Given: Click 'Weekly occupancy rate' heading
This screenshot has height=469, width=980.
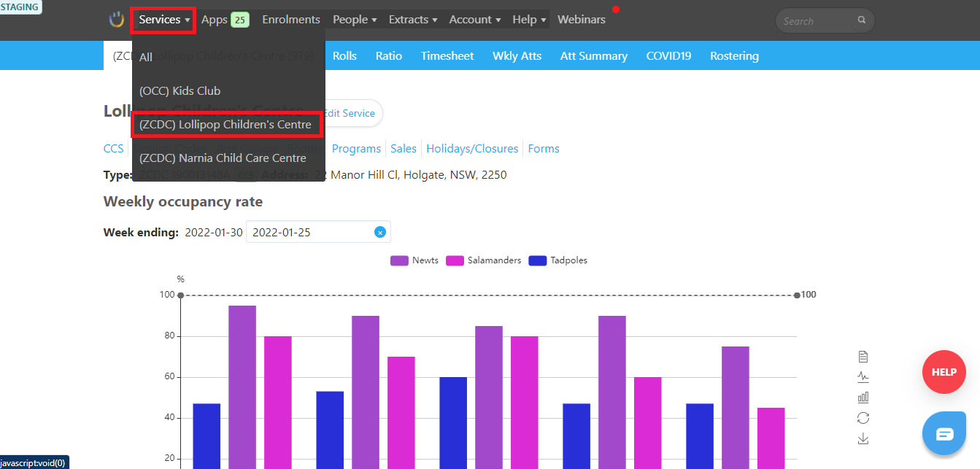Looking at the screenshot, I should pos(183,201).
